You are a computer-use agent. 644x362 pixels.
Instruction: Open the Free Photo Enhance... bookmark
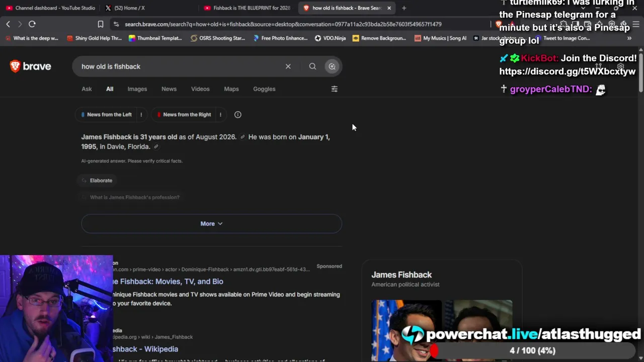280,38
